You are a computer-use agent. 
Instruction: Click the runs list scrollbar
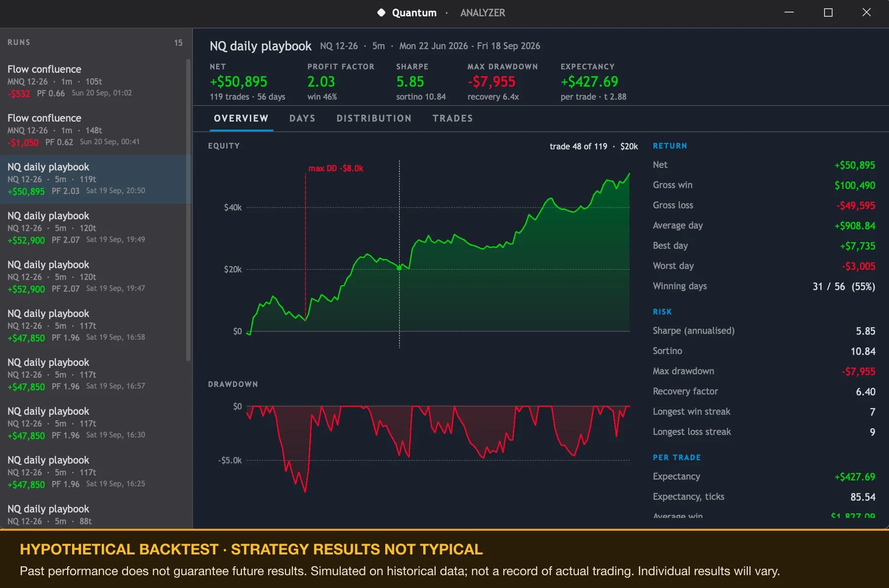pyautogui.click(x=188, y=210)
